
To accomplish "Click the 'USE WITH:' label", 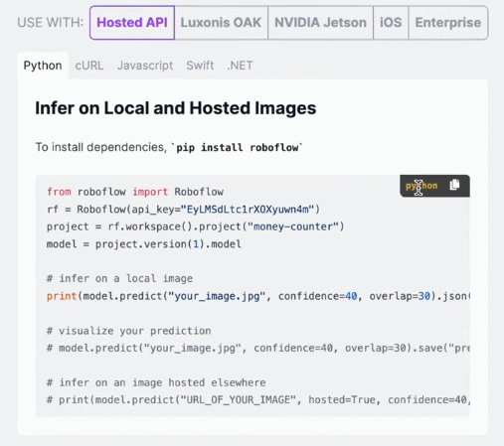I will (x=51, y=23).
